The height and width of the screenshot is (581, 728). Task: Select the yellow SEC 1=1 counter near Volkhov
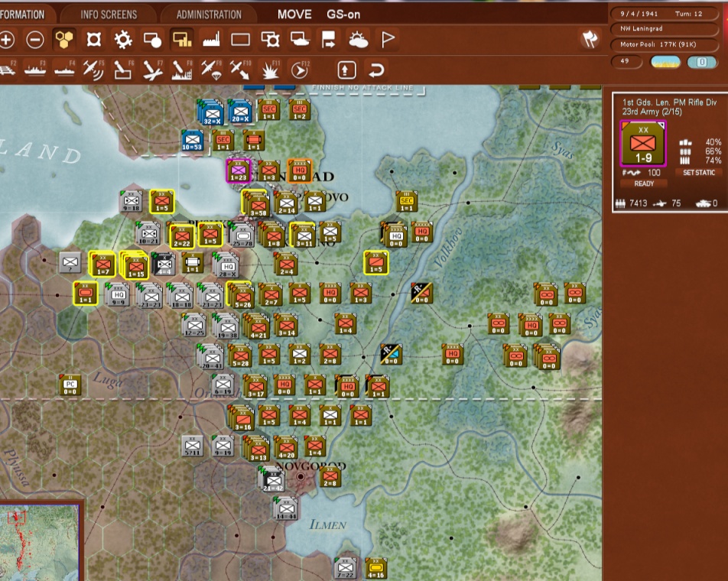point(406,201)
